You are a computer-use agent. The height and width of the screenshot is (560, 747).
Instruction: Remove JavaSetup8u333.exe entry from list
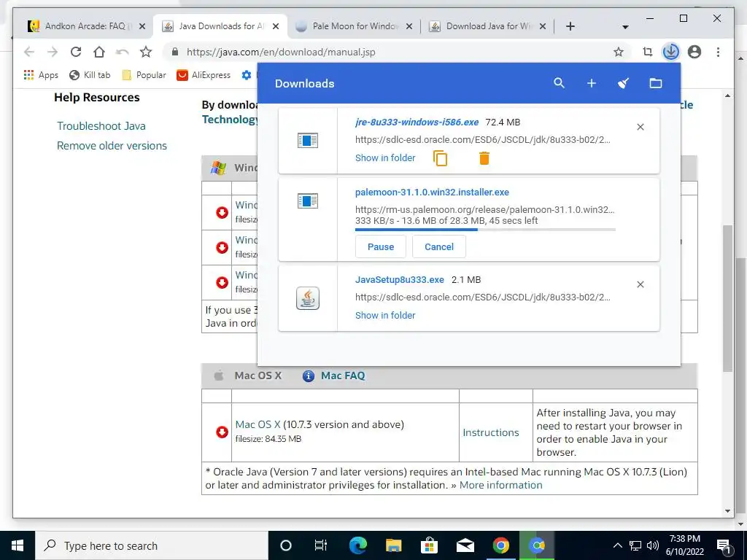click(x=640, y=284)
